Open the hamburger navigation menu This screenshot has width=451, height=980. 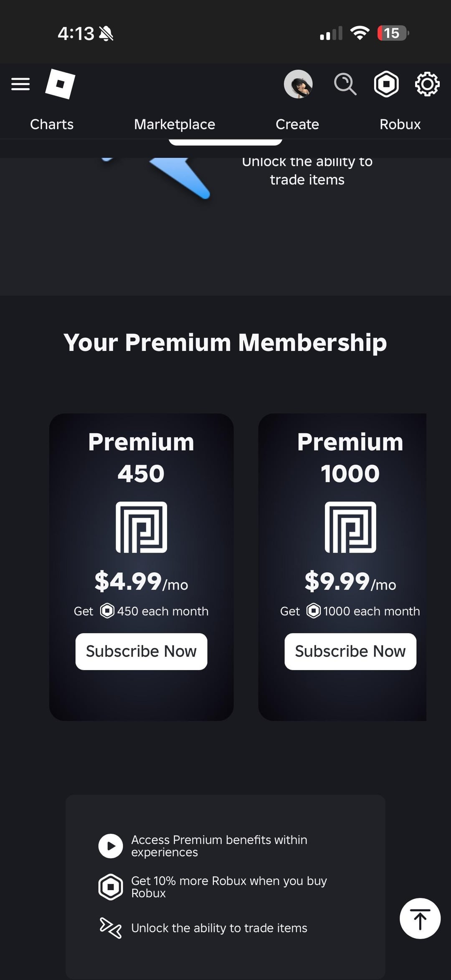point(20,84)
